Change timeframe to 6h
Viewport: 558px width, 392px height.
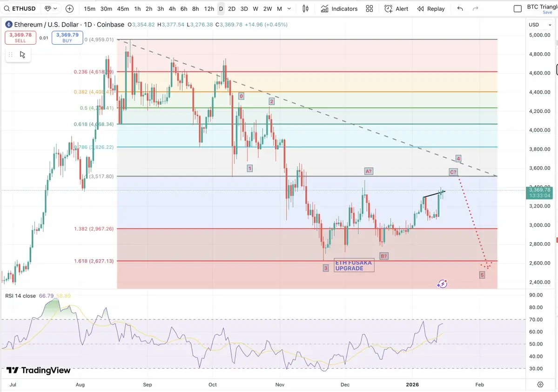coord(184,8)
